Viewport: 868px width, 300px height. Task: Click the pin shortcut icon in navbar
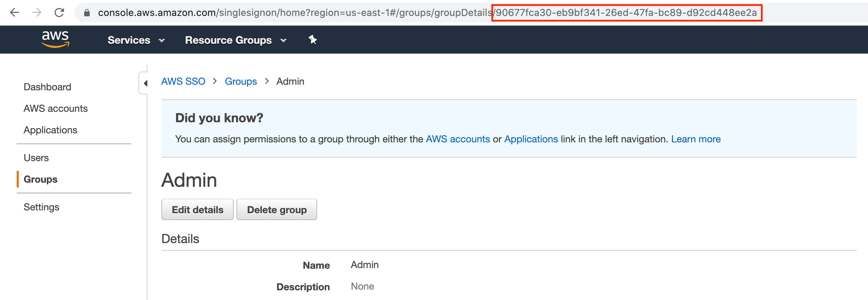pos(313,40)
